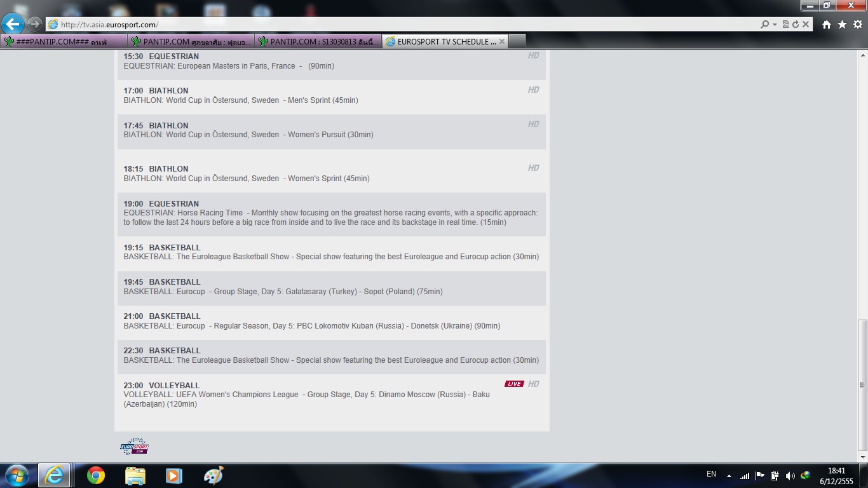Click Horse Racing Time description text
Viewport: 868px width, 488px height.
pos(330,218)
